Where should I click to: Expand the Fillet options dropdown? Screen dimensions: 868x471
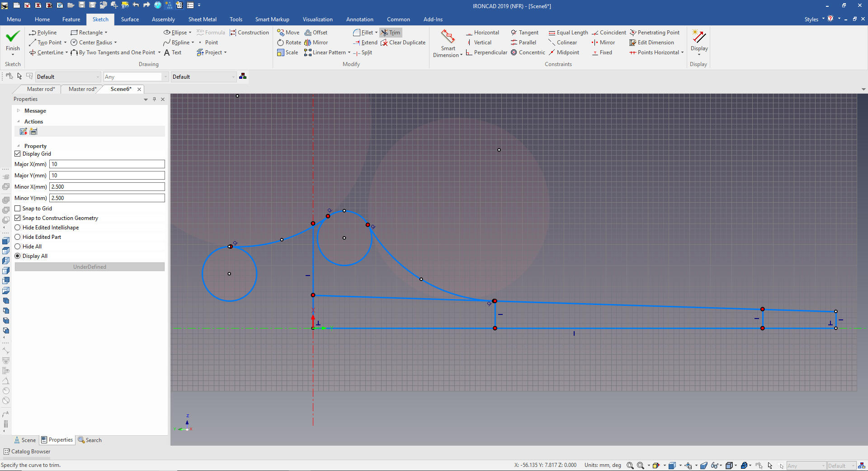coord(376,33)
